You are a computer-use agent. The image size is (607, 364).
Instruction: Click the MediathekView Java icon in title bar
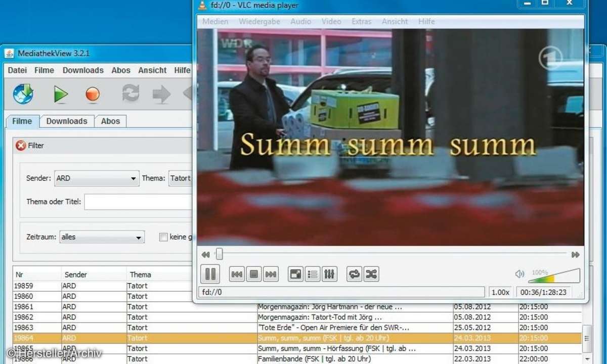click(x=10, y=54)
